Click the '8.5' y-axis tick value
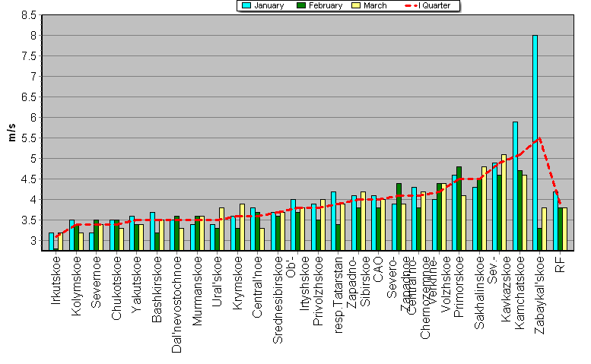591x364 pixels. point(29,15)
